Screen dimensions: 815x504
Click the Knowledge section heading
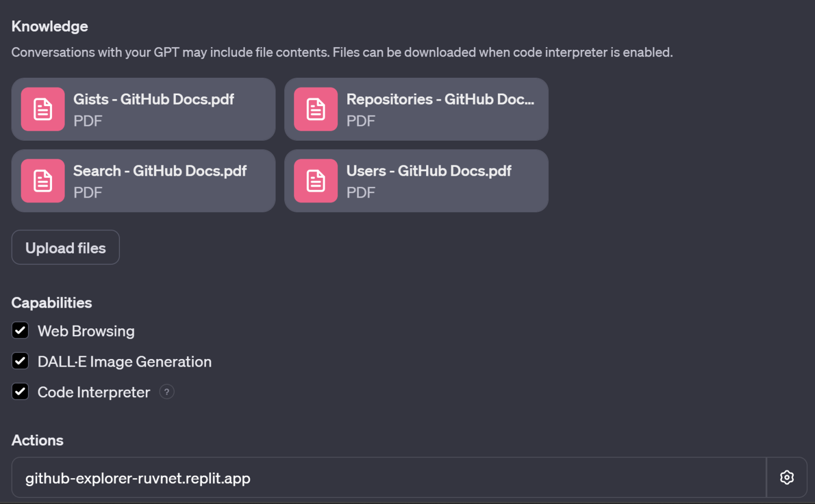50,26
